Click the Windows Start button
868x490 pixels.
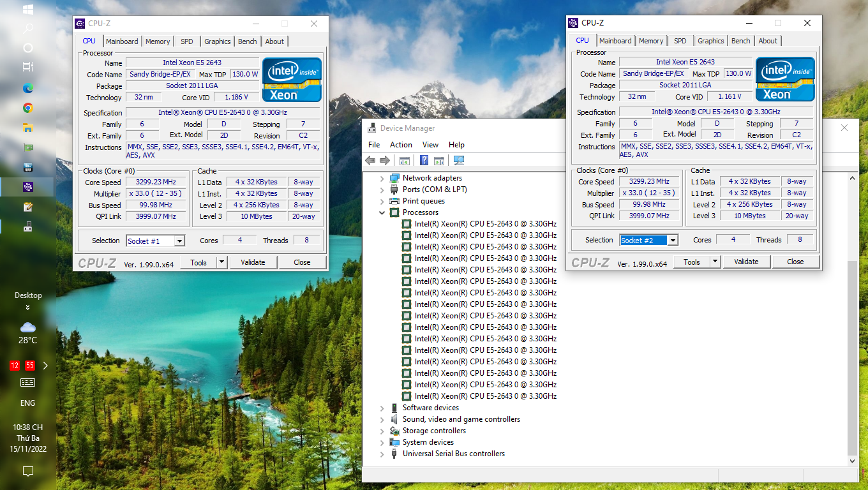(28, 10)
